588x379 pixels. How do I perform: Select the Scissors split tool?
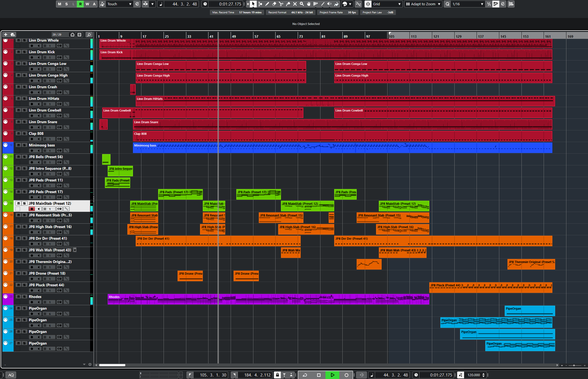[x=281, y=4]
